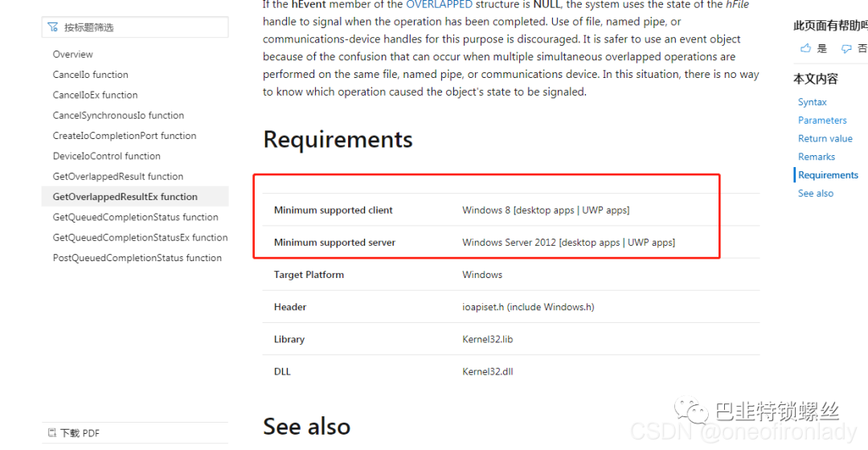The width and height of the screenshot is (868, 450).
Task: Open CancelIo function page
Action: pyautogui.click(x=90, y=75)
